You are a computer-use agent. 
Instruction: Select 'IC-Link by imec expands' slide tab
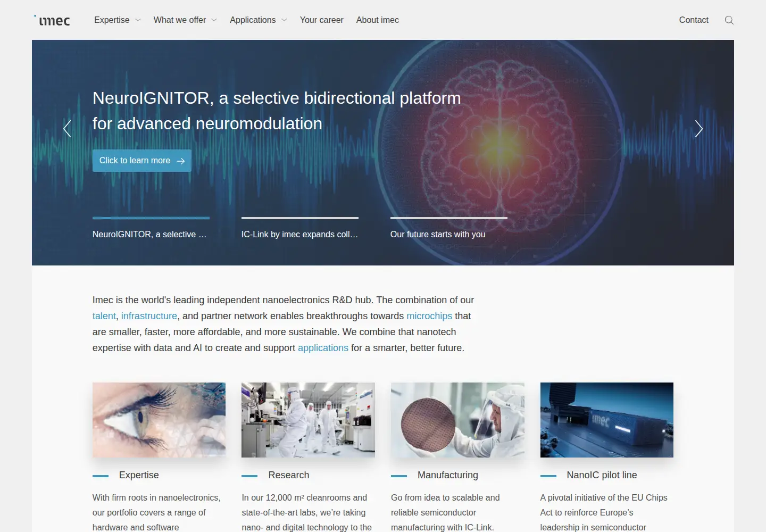tap(300, 229)
